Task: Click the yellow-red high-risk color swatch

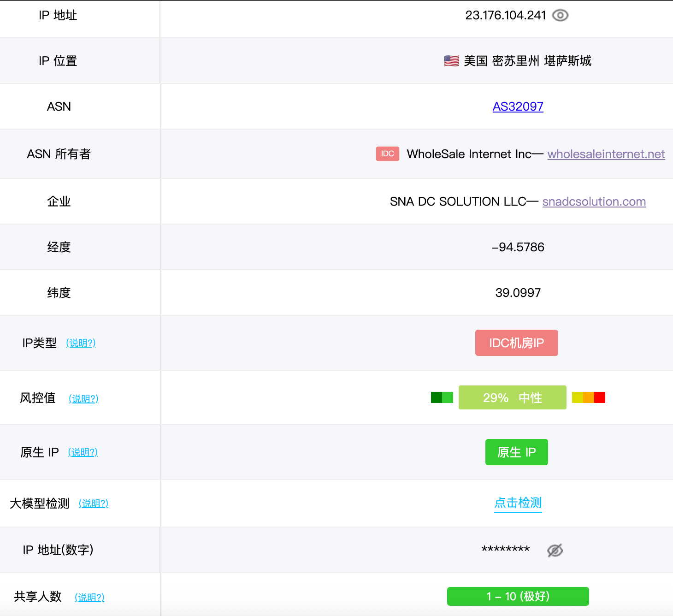Action: point(588,397)
